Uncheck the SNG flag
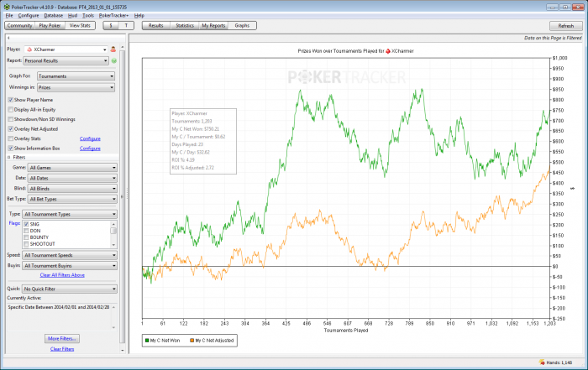The height and width of the screenshot is (370, 588). click(26, 224)
